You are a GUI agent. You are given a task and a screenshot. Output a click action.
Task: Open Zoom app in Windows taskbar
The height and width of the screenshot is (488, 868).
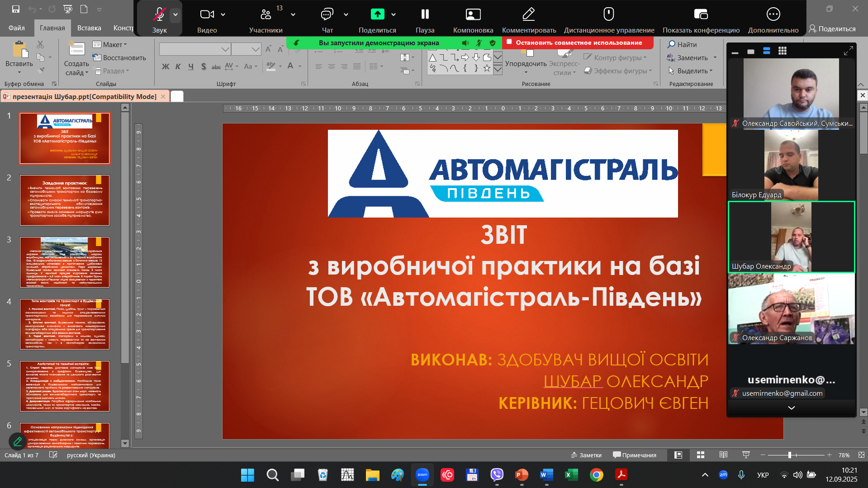pos(422,475)
